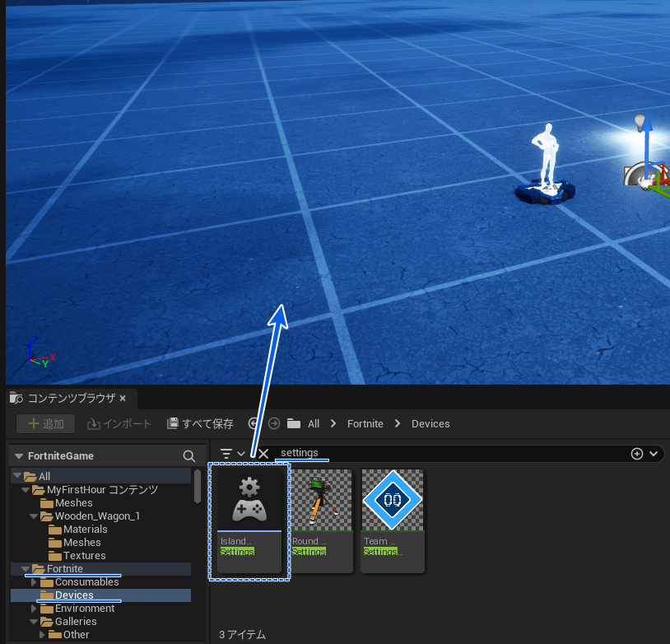Select the Round Settings device asset
Viewport: 670px width, 644px height.
coord(321,520)
